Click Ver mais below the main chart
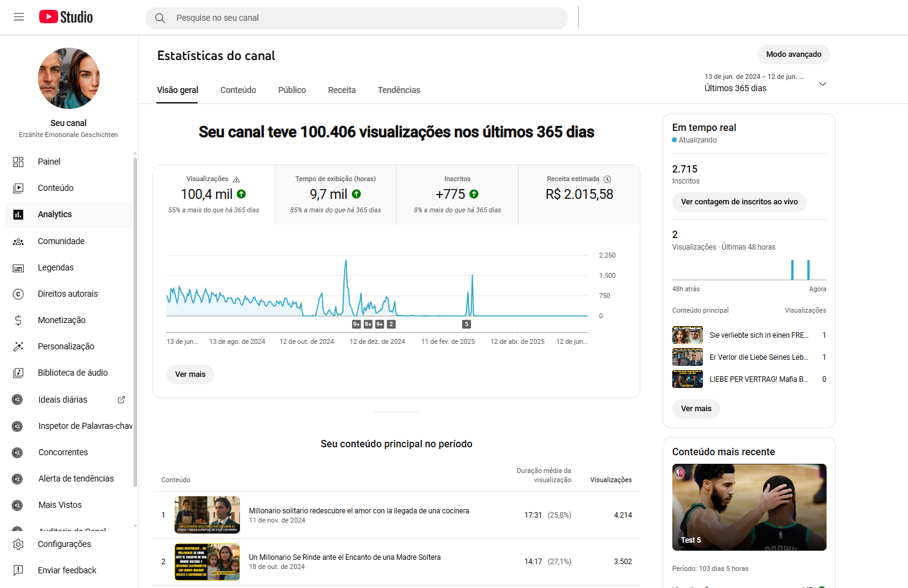 (190, 374)
